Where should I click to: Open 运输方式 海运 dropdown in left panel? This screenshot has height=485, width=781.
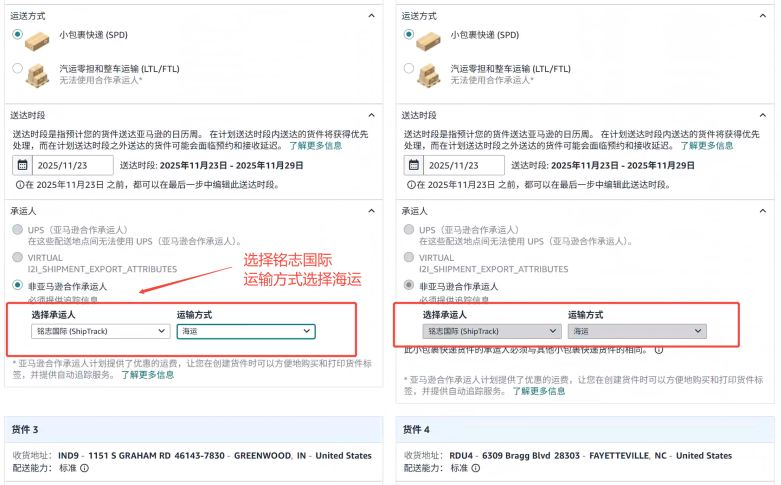pyautogui.click(x=246, y=331)
